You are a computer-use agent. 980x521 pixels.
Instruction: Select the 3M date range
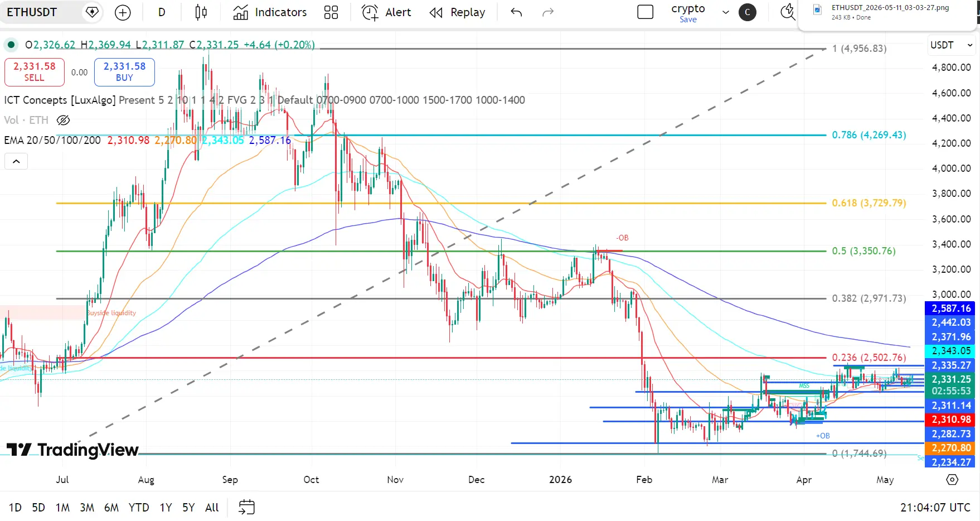87,508
